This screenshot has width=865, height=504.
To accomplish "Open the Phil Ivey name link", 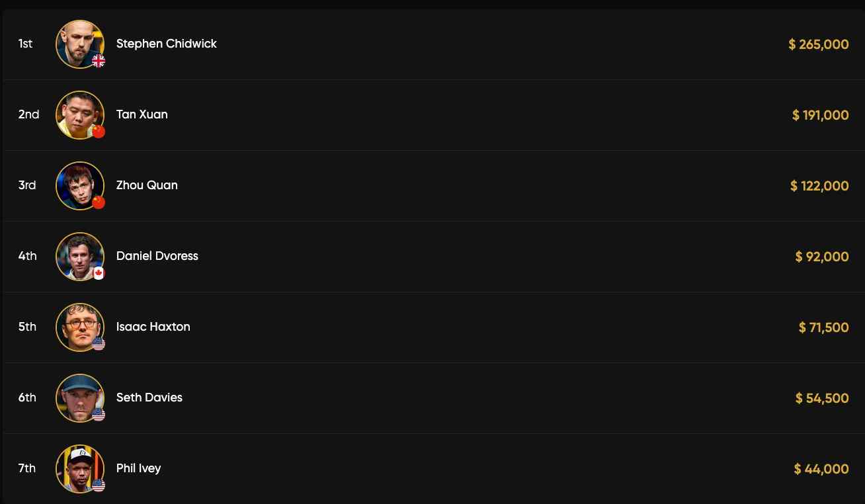I will pyautogui.click(x=138, y=468).
